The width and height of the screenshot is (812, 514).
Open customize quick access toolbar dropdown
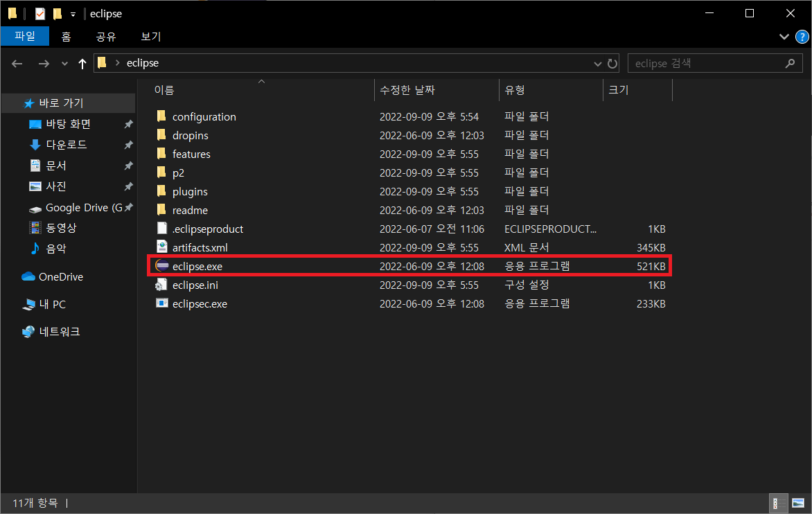coord(73,15)
